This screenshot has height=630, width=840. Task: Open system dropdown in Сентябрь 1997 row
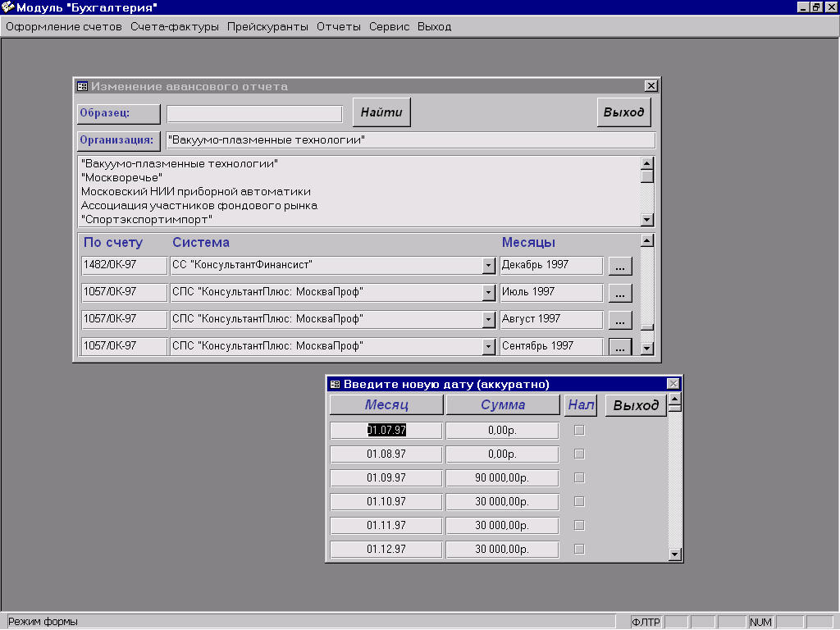point(489,347)
